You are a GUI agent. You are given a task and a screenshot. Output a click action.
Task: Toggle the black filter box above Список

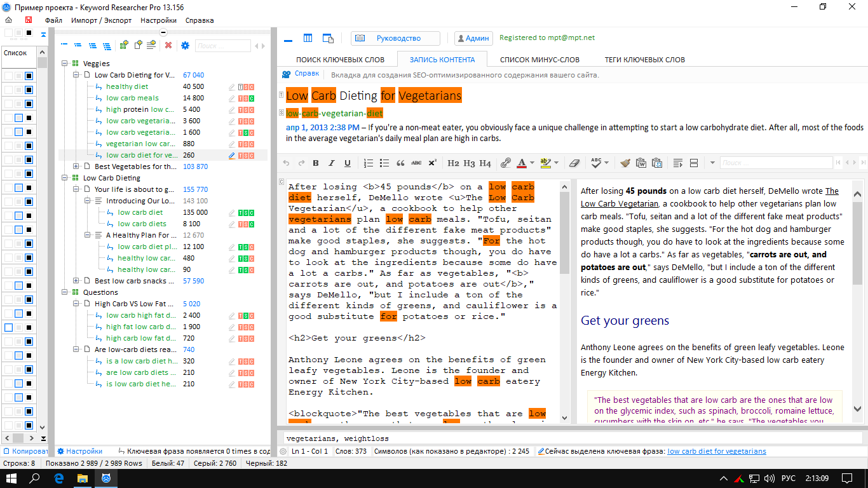(x=29, y=32)
